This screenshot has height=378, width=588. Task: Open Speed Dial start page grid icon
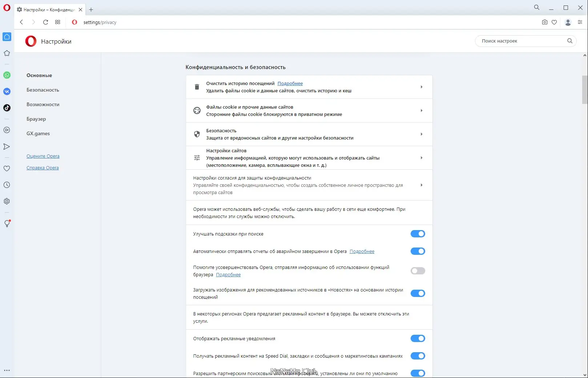(57, 22)
